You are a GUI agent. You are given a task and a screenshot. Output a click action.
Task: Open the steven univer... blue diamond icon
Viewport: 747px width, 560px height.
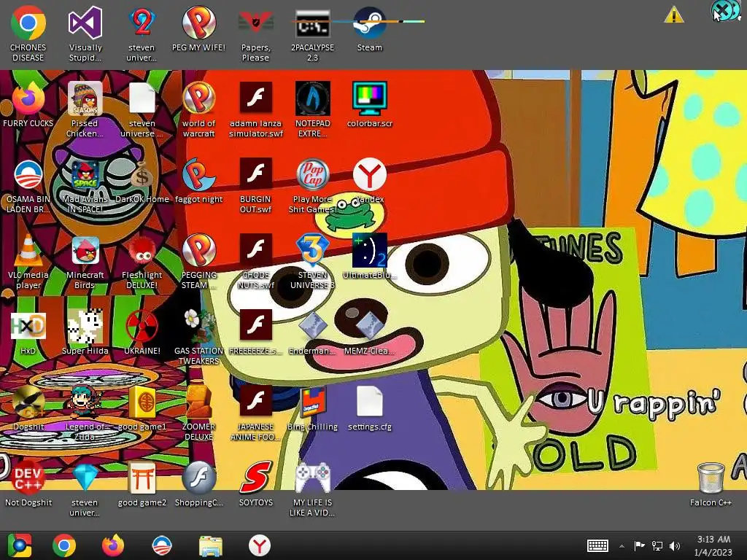click(85, 477)
